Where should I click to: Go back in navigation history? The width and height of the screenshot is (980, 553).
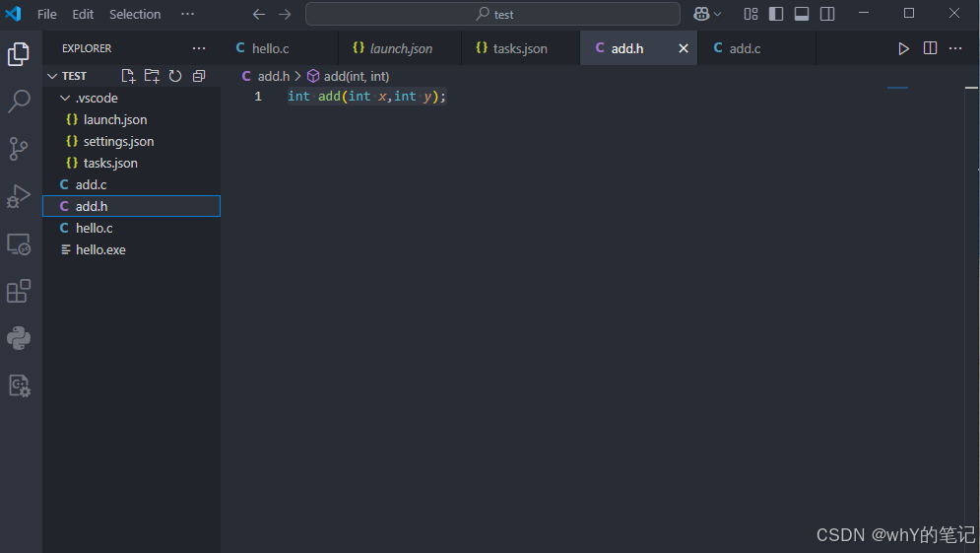coord(259,14)
